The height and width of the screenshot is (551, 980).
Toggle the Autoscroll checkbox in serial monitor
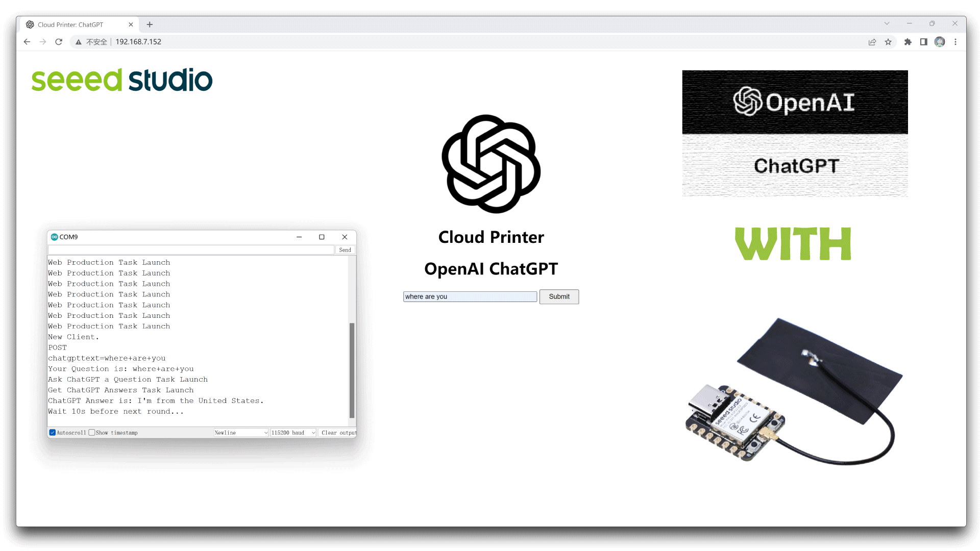pos(53,433)
